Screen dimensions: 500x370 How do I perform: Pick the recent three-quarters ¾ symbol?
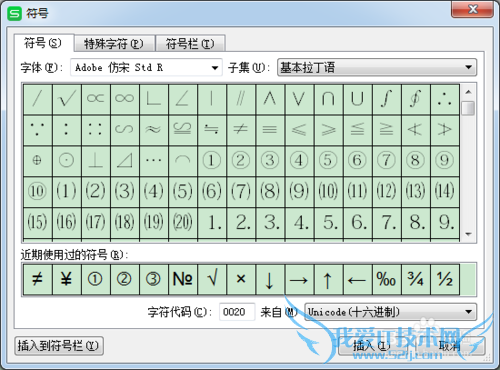pyautogui.click(x=416, y=279)
